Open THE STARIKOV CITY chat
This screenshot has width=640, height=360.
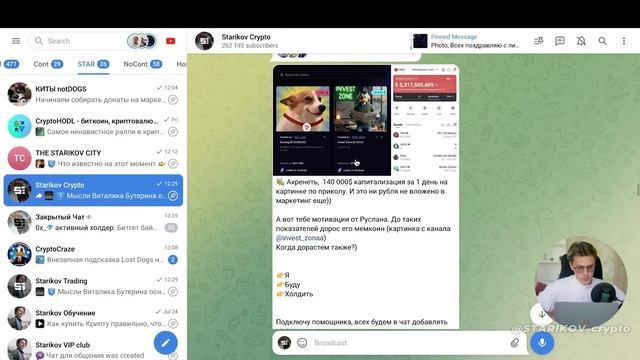(x=93, y=158)
